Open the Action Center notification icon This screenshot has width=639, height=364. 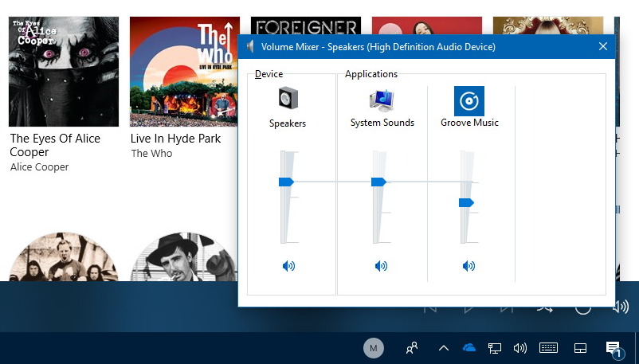point(614,349)
